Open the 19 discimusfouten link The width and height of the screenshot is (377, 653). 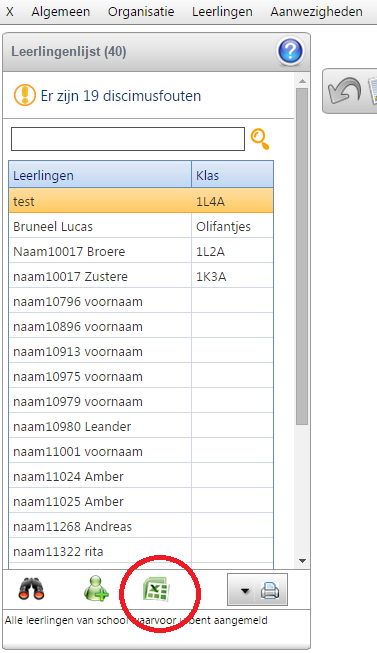point(121,96)
